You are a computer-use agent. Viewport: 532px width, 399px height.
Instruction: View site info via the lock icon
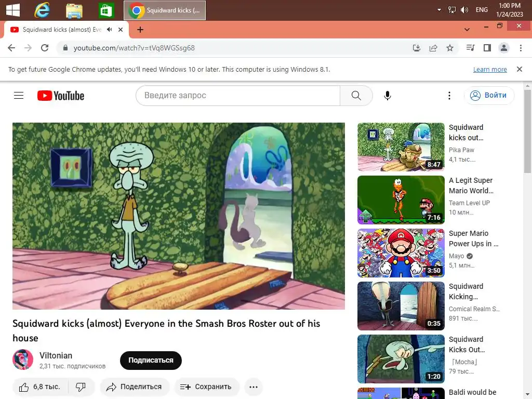(65, 48)
